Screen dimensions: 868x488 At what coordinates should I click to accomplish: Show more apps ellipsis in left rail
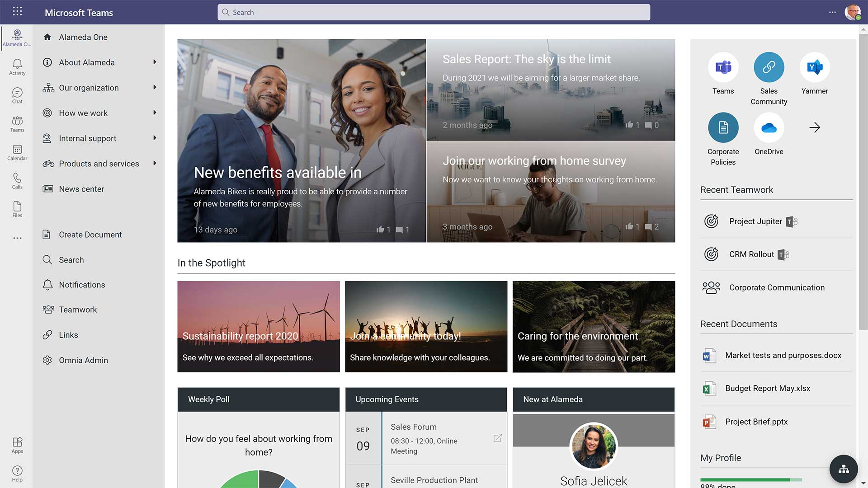tap(17, 238)
